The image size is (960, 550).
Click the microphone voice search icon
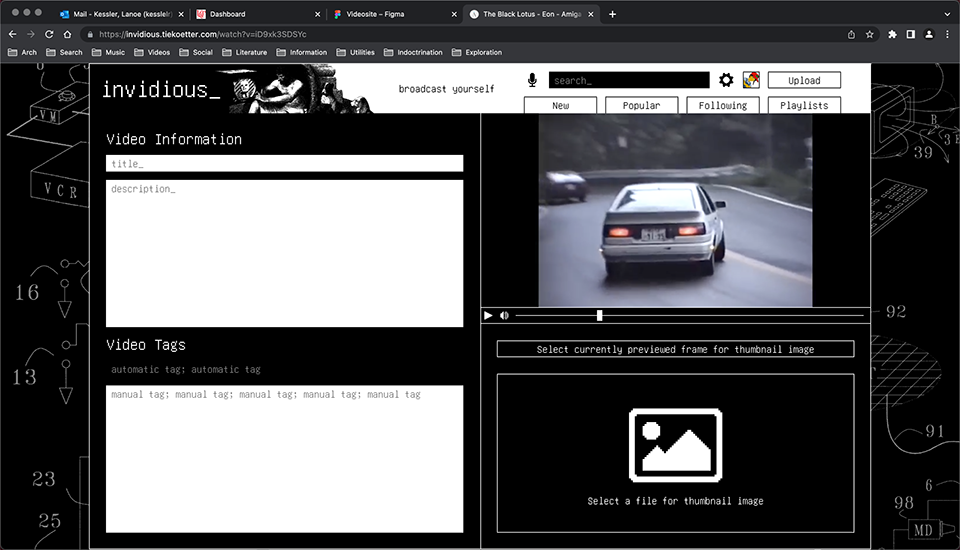click(x=532, y=80)
